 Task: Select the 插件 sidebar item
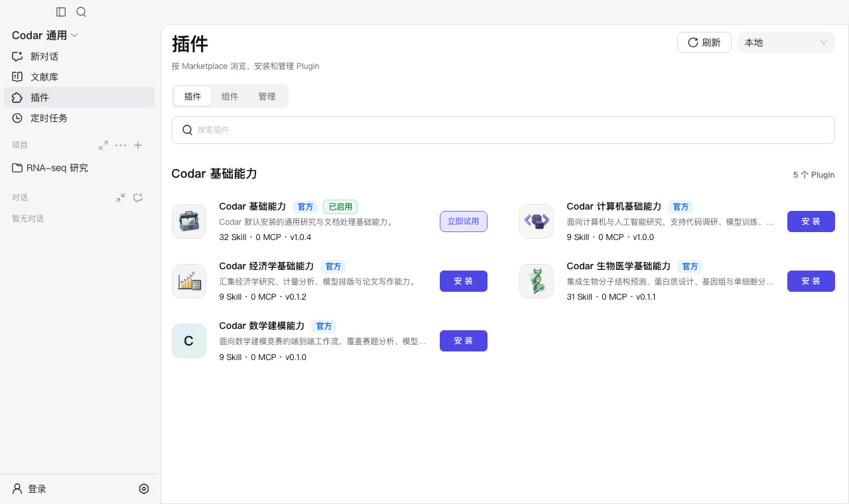click(79, 97)
